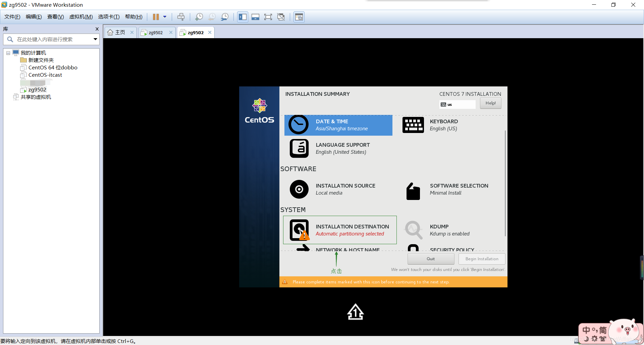
Task: Take a snapshot of this virtual machine
Action: click(x=199, y=17)
